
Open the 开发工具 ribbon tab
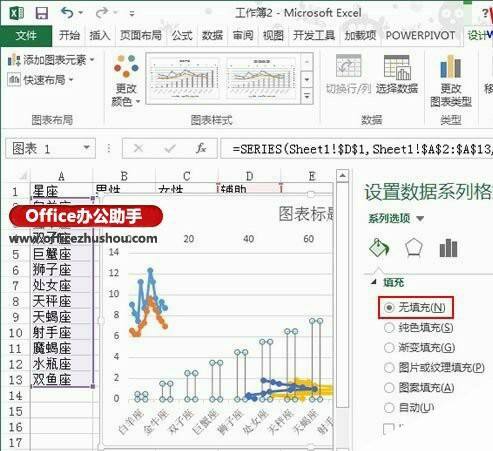coord(314,35)
